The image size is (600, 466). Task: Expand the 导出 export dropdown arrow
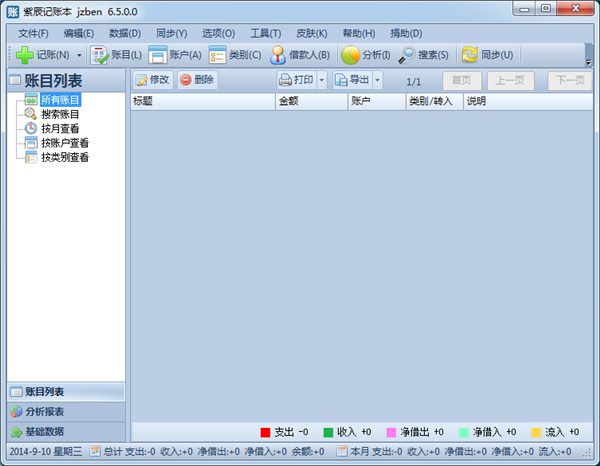point(377,80)
